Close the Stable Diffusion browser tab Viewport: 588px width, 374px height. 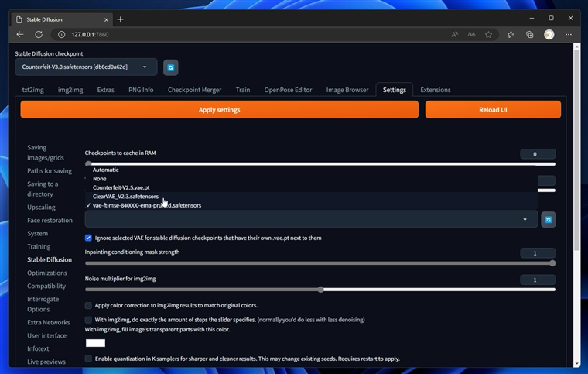click(106, 19)
